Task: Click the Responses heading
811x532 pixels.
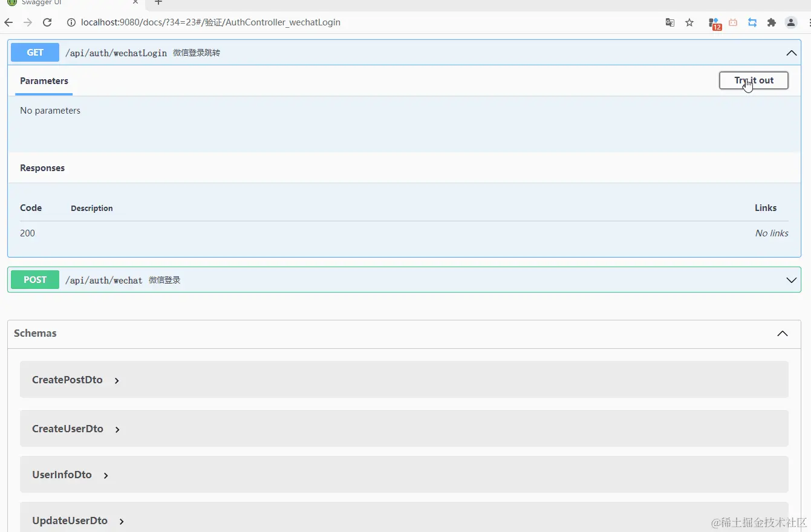Action: [x=42, y=168]
